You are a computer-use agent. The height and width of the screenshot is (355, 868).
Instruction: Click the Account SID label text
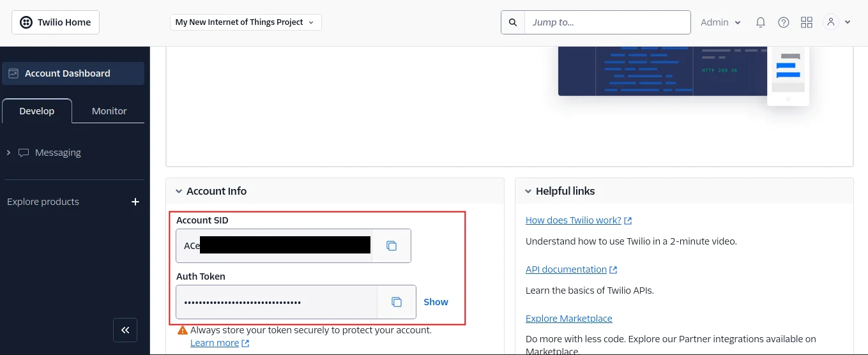tap(202, 220)
